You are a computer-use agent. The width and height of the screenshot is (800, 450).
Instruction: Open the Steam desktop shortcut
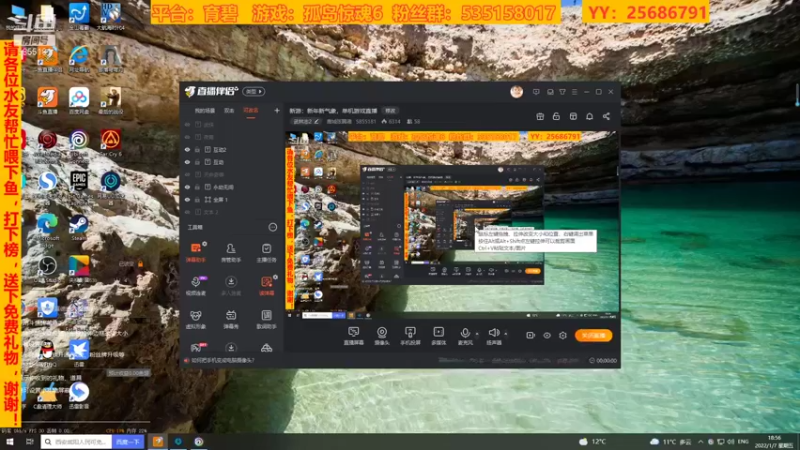pyautogui.click(x=79, y=228)
